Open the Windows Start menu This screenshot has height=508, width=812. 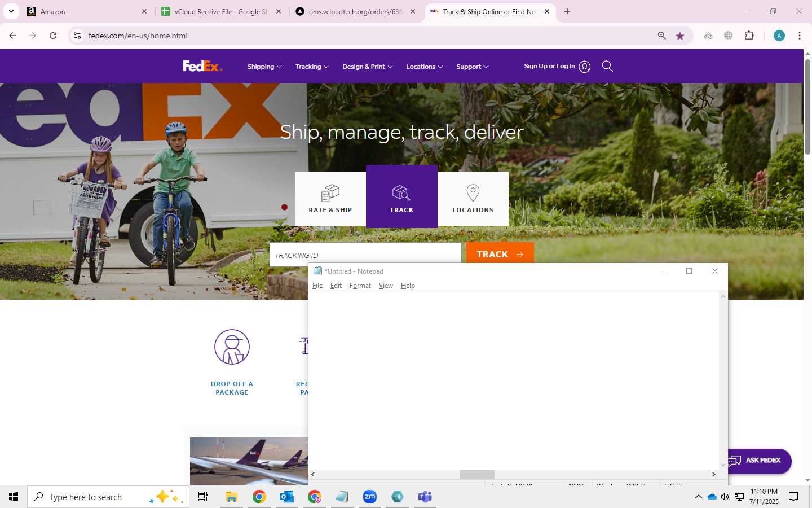(x=14, y=497)
